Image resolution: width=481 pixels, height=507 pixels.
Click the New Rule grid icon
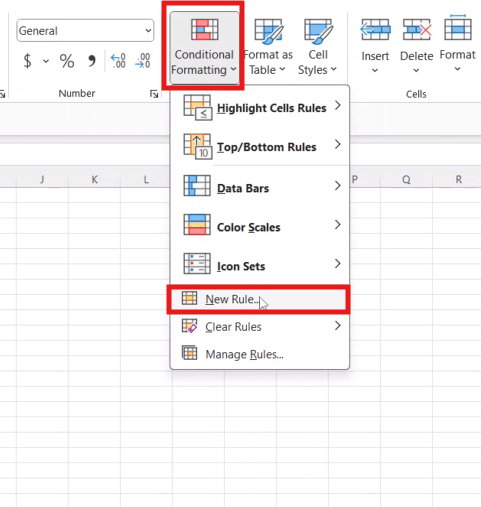[189, 298]
